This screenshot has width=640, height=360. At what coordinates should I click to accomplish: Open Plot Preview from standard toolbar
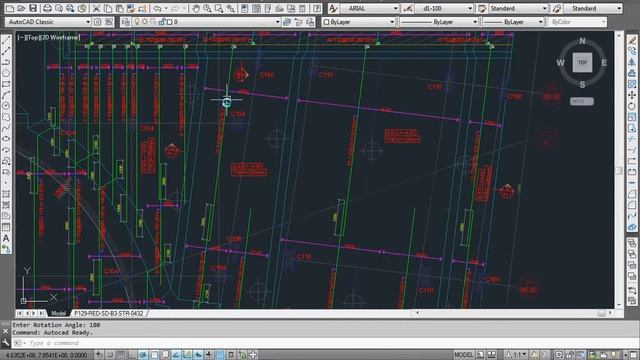pyautogui.click(x=59, y=8)
